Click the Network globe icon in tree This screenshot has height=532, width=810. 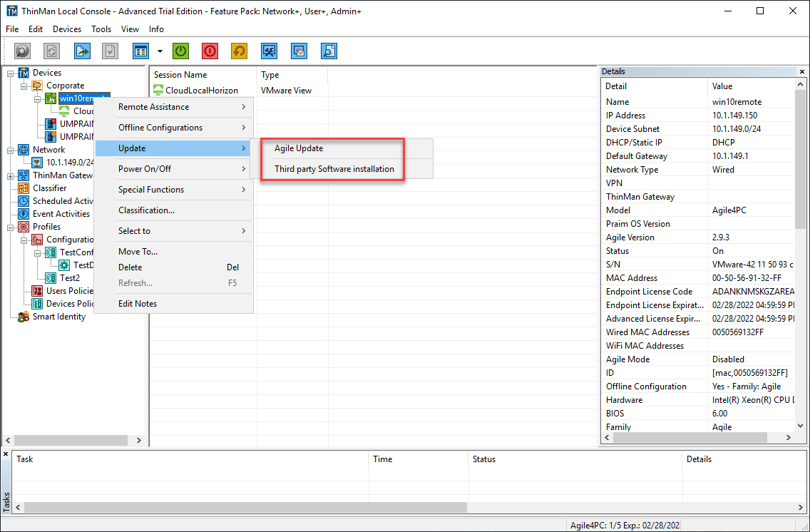click(x=24, y=150)
